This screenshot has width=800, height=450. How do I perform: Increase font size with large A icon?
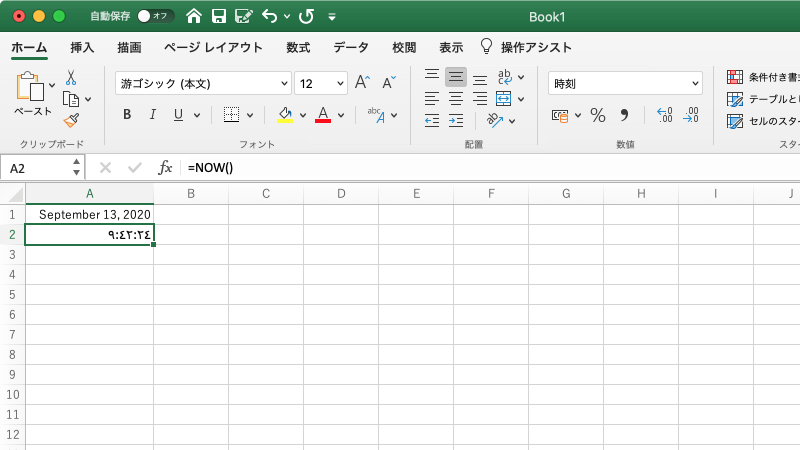click(x=362, y=82)
